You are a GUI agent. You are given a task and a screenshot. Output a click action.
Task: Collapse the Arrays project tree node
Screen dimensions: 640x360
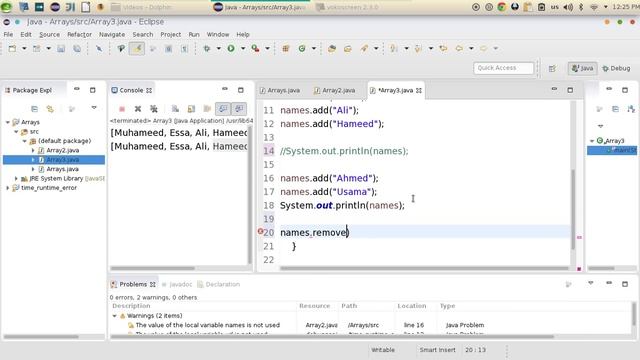pos(7,122)
